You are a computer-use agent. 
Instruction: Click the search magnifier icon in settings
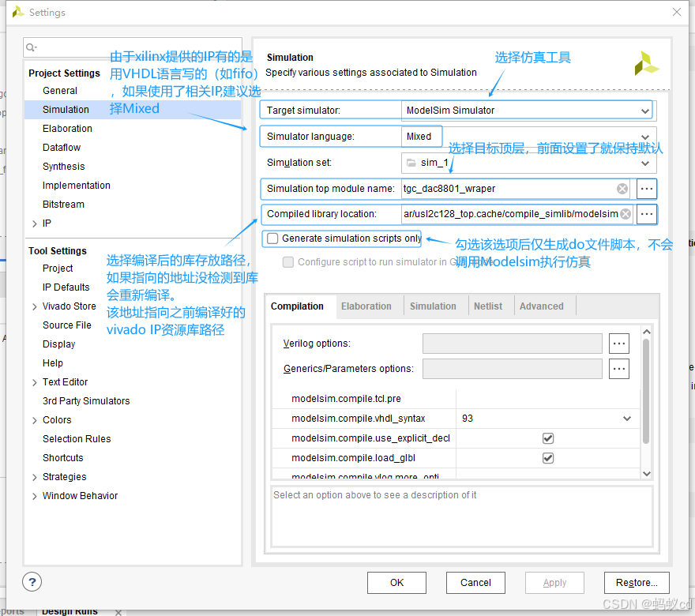[x=31, y=47]
